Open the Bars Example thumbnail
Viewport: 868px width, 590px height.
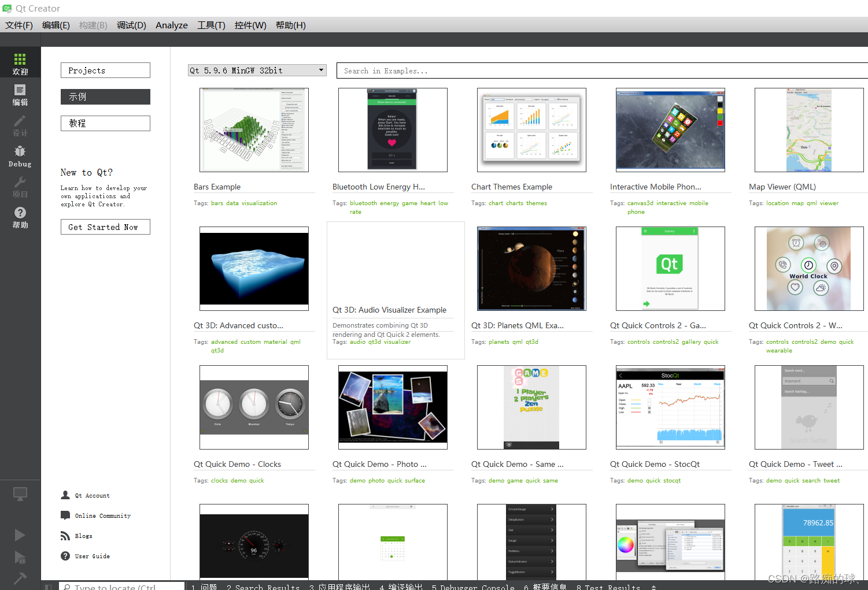coord(254,130)
